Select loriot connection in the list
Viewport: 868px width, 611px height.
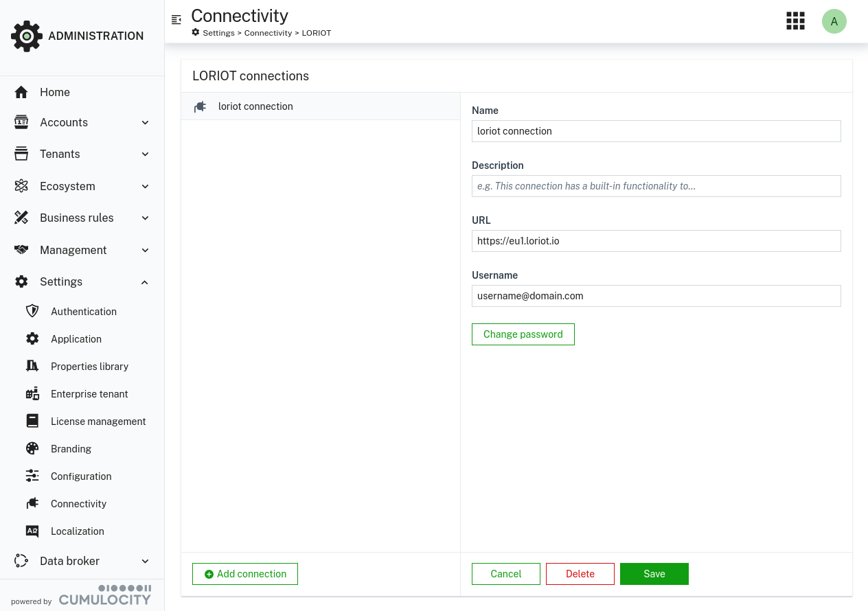point(255,106)
